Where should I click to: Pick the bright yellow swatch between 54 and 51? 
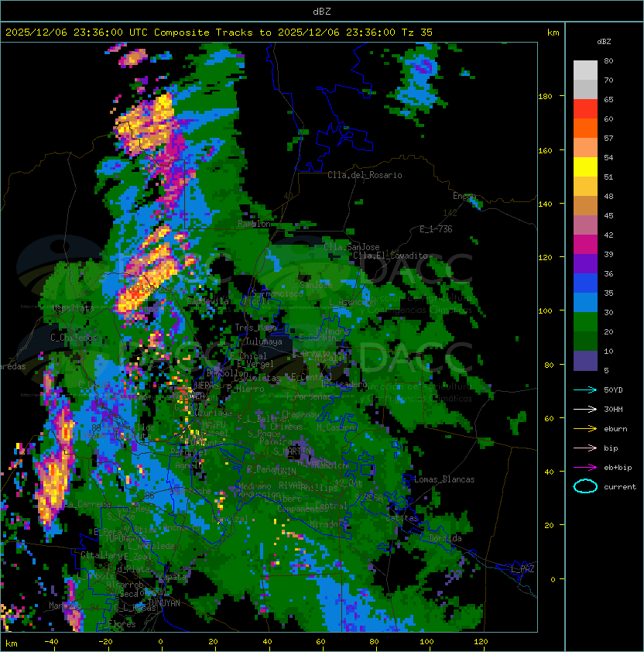tap(585, 167)
